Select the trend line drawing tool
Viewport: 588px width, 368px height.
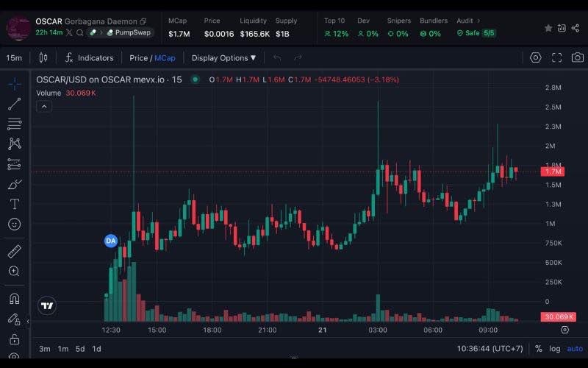pyautogui.click(x=14, y=104)
